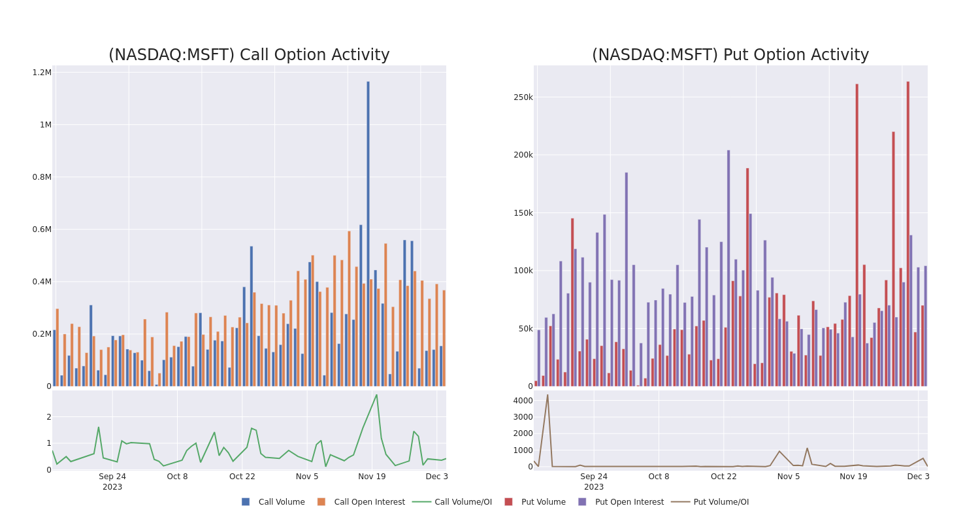Toggle the Call Open Interest legend label

(370, 502)
